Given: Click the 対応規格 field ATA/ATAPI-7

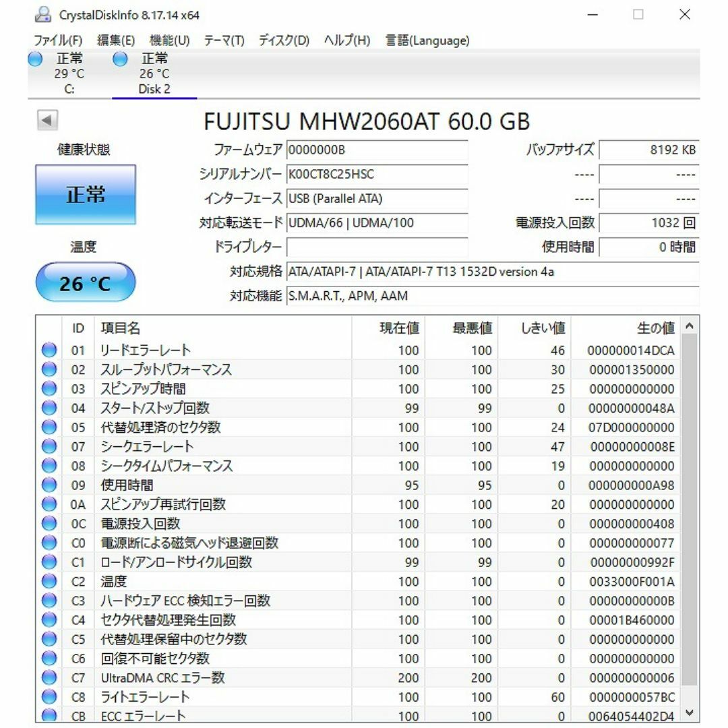Looking at the screenshot, I should [493, 272].
